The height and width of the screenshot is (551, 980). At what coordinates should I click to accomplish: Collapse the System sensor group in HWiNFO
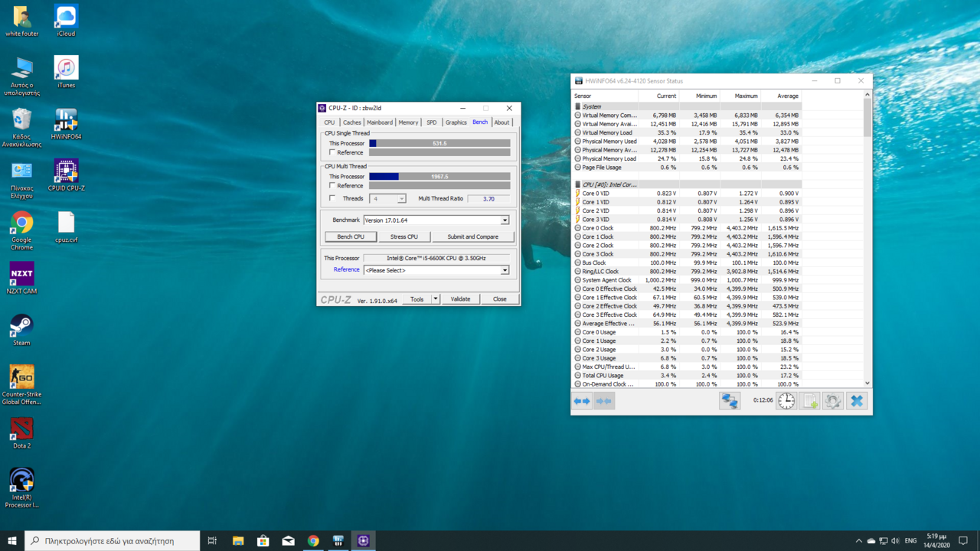pos(578,106)
